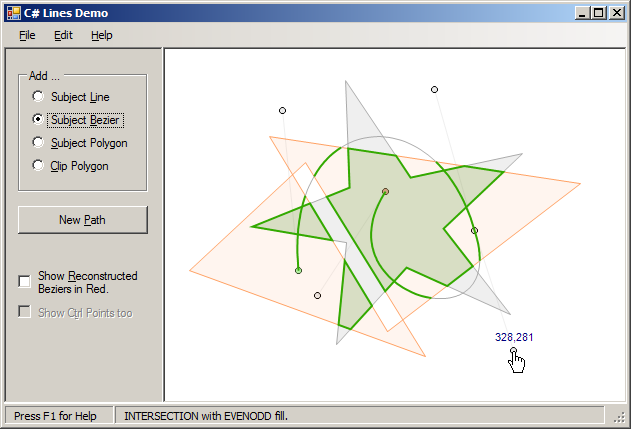Image resolution: width=631 pixels, height=429 pixels.
Task: Select the Subject Line radio button
Action: click(38, 96)
